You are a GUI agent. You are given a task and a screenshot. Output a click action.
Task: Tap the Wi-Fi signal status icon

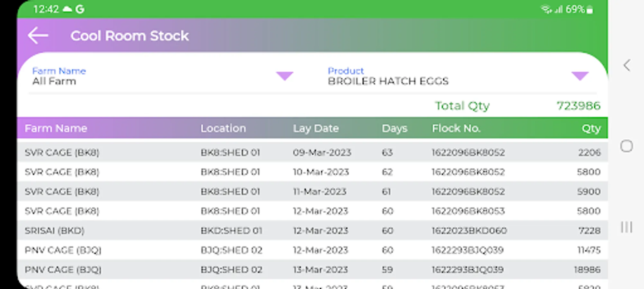(546, 9)
